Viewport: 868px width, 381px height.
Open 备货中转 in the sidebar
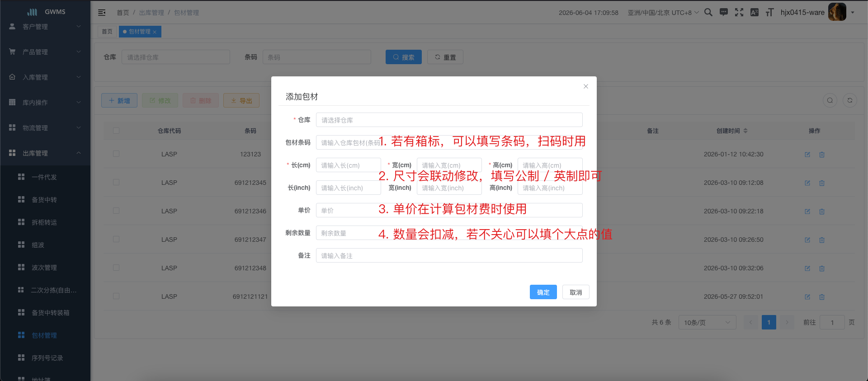point(45,200)
